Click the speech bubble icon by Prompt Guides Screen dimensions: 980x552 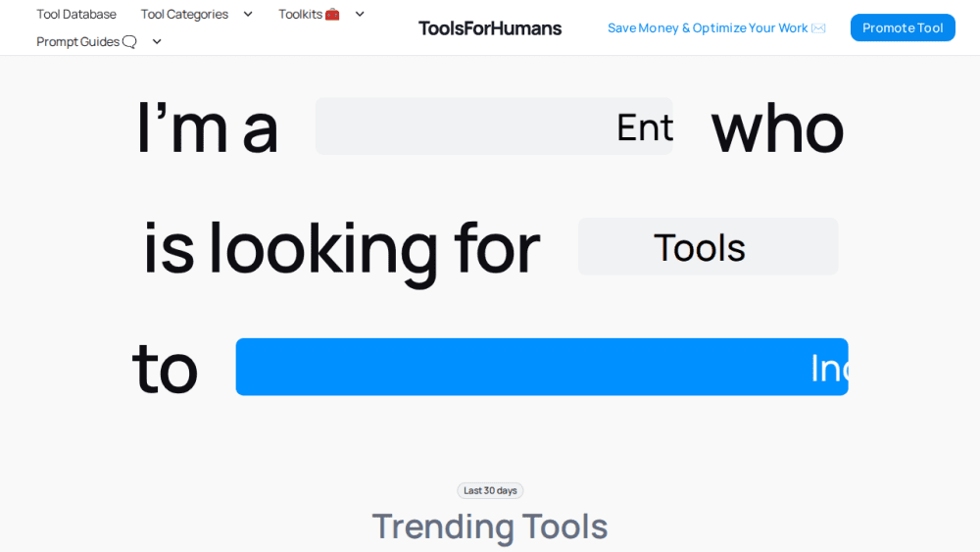tap(129, 41)
